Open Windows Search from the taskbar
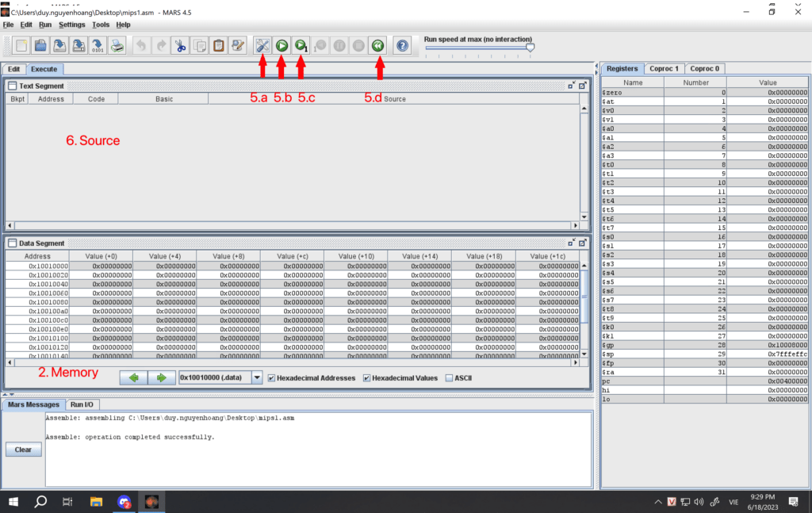Viewport: 812px width, 513px height. pyautogui.click(x=40, y=502)
